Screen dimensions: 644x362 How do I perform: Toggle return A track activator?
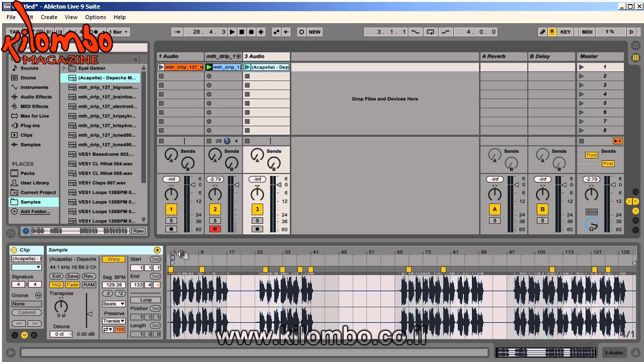[495, 210]
